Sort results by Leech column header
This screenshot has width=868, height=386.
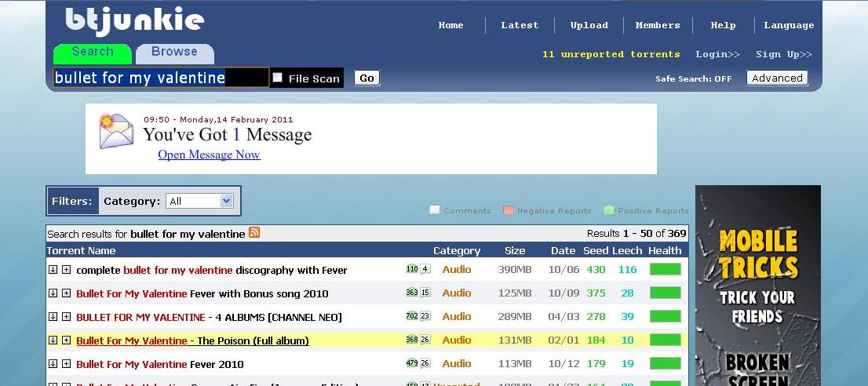(x=627, y=250)
